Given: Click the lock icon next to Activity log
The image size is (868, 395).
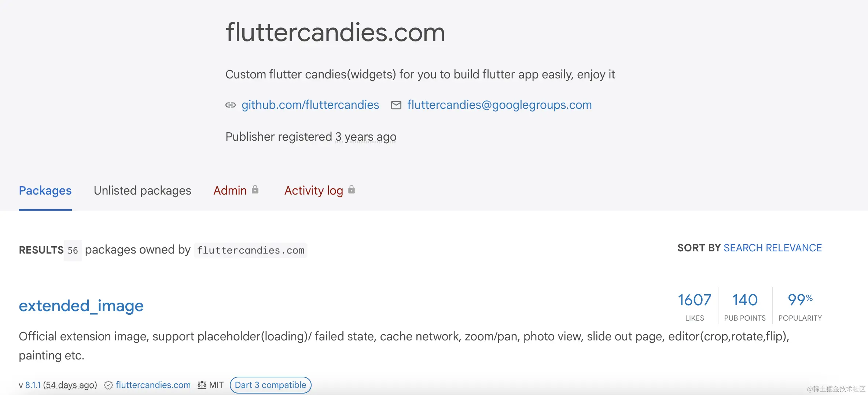Looking at the screenshot, I should point(352,190).
